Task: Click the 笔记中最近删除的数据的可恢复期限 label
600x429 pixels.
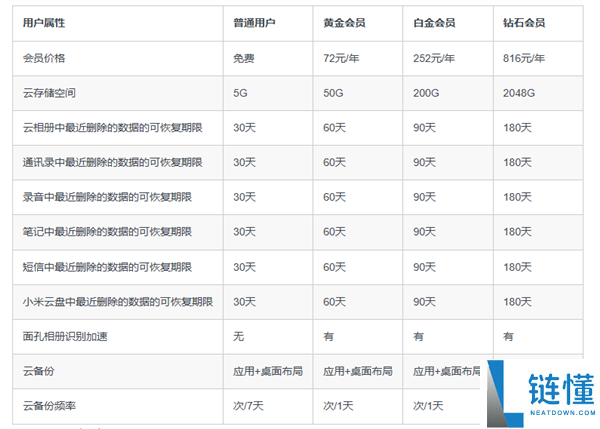Action: tap(107, 232)
